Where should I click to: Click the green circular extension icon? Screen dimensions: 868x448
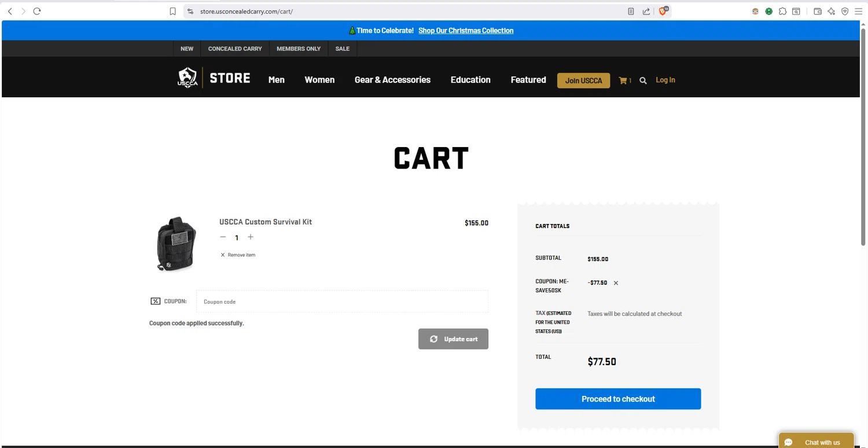[x=769, y=11]
